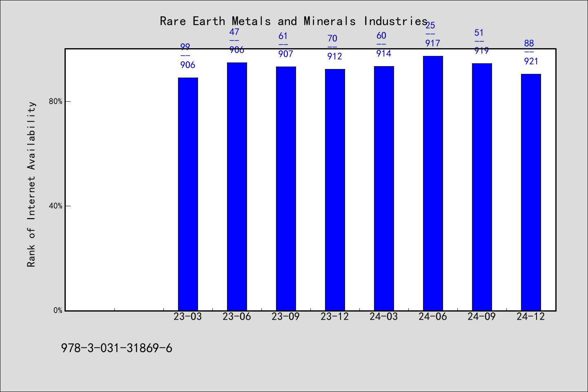588x392 pixels.
Task: Click the total 907 above 23-09 bar
Action: 286,54
